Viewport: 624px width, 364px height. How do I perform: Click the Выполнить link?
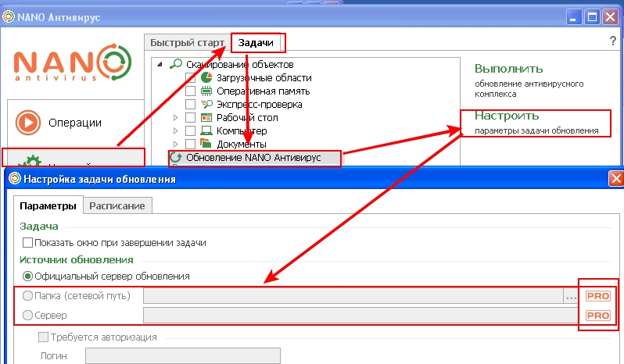tap(508, 69)
